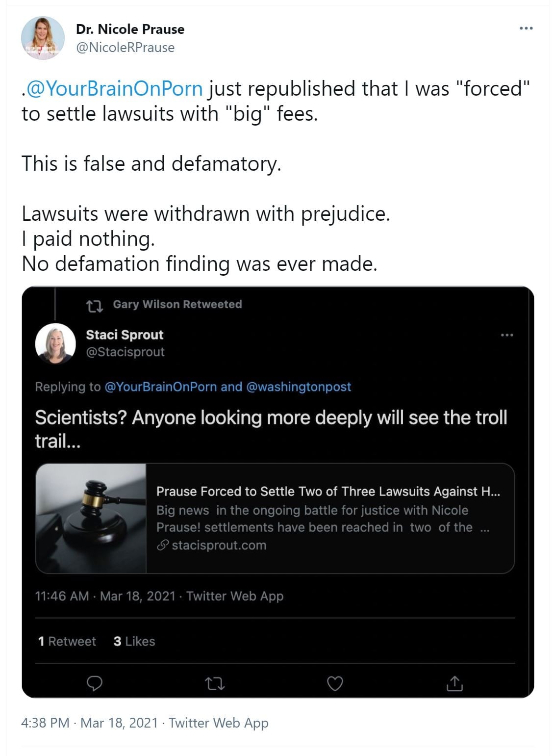Open the three-dot menu on Staci Sprout's tweet
The image size is (554, 756).
click(507, 335)
